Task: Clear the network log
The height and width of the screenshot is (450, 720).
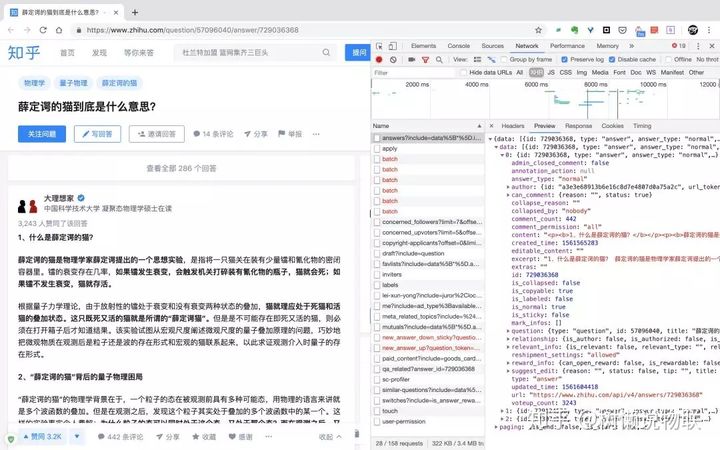Action: [x=393, y=59]
